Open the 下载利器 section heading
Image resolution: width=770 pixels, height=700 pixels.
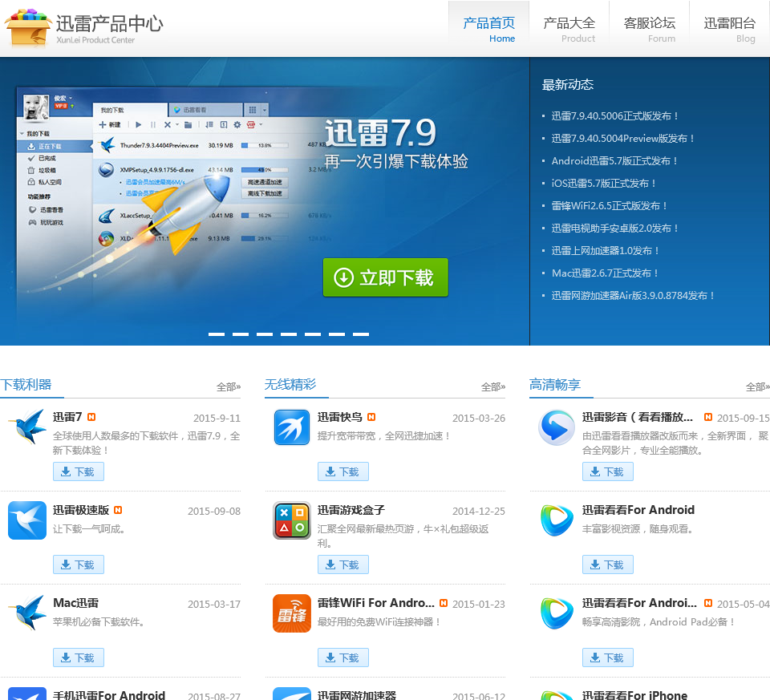click(x=26, y=384)
